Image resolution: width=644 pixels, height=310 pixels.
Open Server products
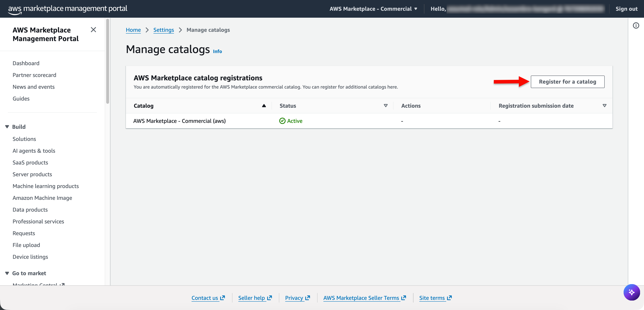[32, 174]
